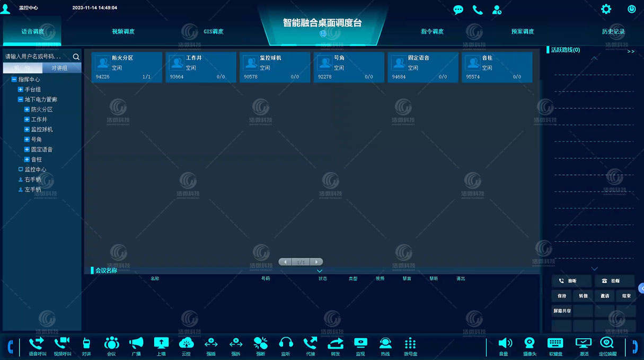Expand the 活跃路线 panel with double arrows
The image size is (644, 360).
tap(632, 51)
